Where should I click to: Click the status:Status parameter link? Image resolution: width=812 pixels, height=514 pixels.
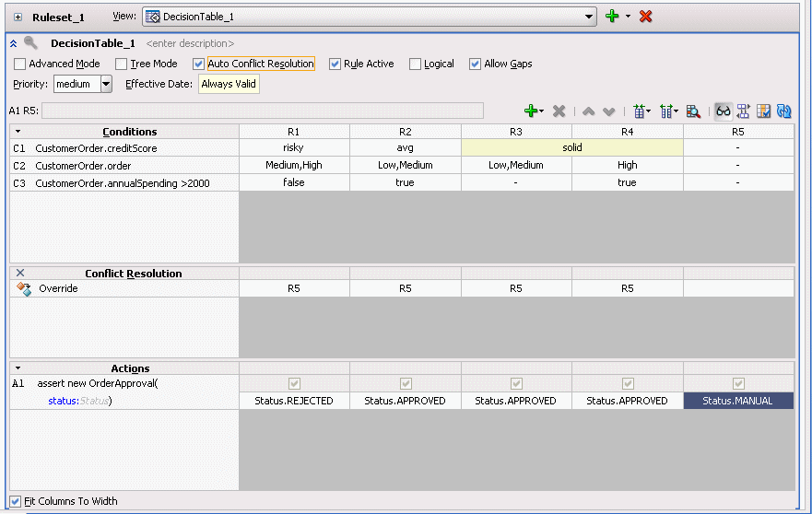(78, 401)
